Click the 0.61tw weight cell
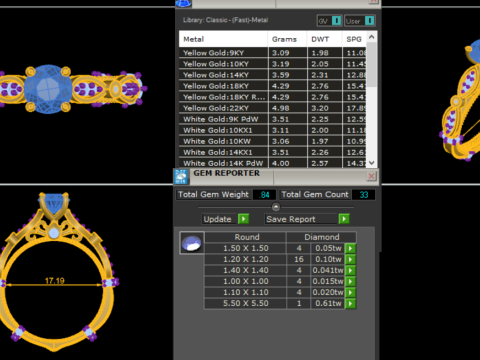The image size is (480, 360). pyautogui.click(x=328, y=303)
